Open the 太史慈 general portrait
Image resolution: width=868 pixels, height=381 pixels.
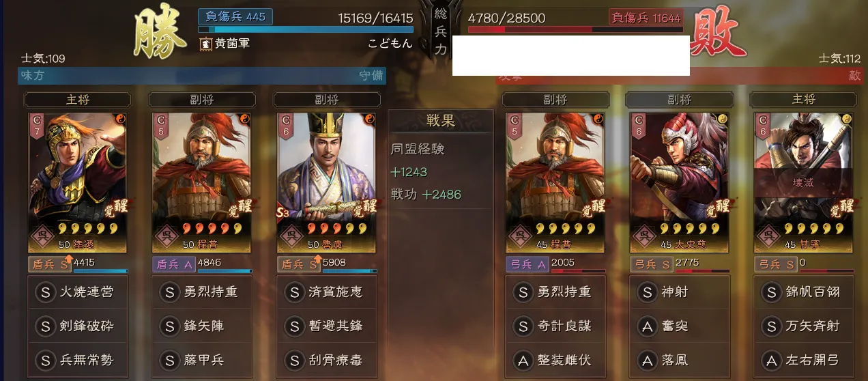[680, 182]
